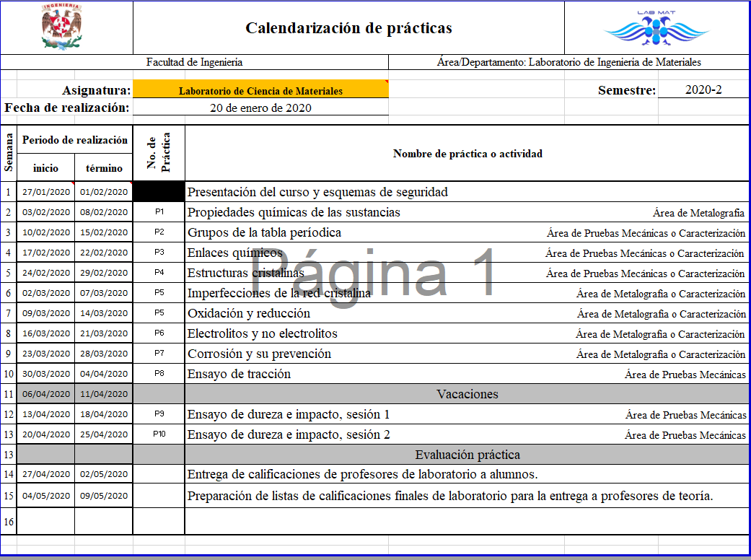Select the 'Asignatura:' label cell
The image size is (751, 560).
coord(96,90)
